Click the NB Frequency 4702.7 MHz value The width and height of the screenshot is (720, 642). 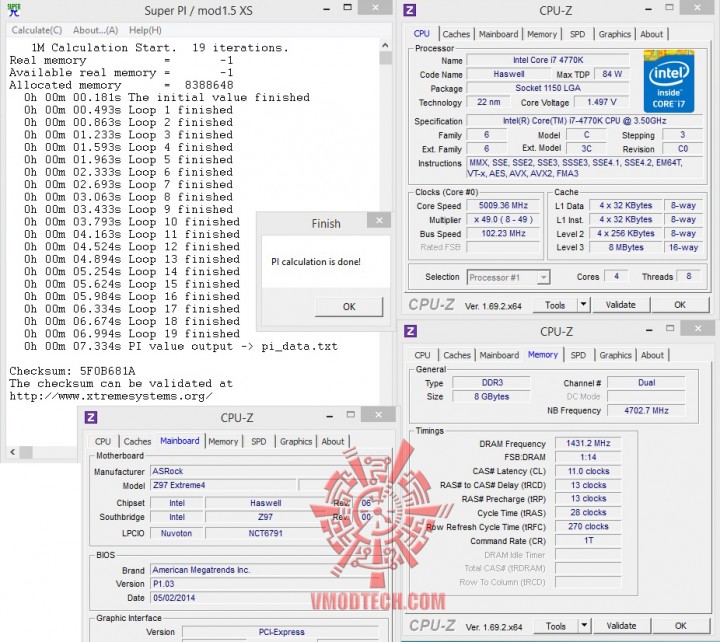pos(646,411)
